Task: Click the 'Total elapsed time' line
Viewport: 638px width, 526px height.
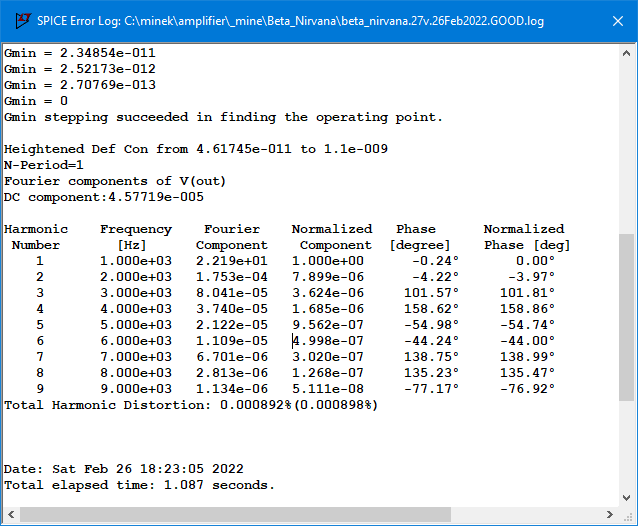Action: pyautogui.click(x=140, y=485)
